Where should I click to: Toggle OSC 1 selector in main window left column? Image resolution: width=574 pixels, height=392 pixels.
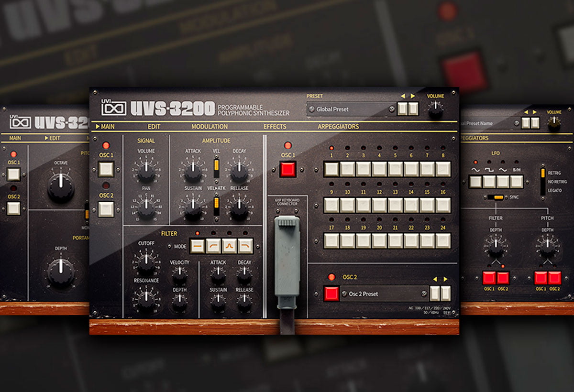[x=106, y=169]
